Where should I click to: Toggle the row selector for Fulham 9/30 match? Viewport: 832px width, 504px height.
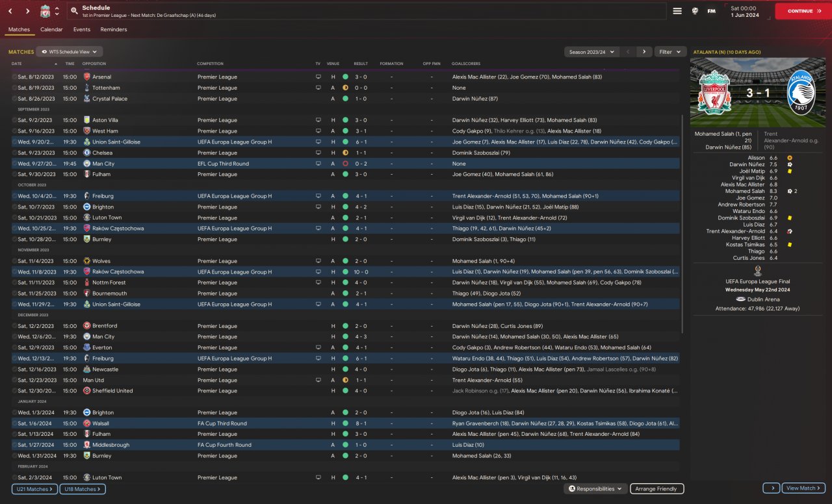pos(14,174)
